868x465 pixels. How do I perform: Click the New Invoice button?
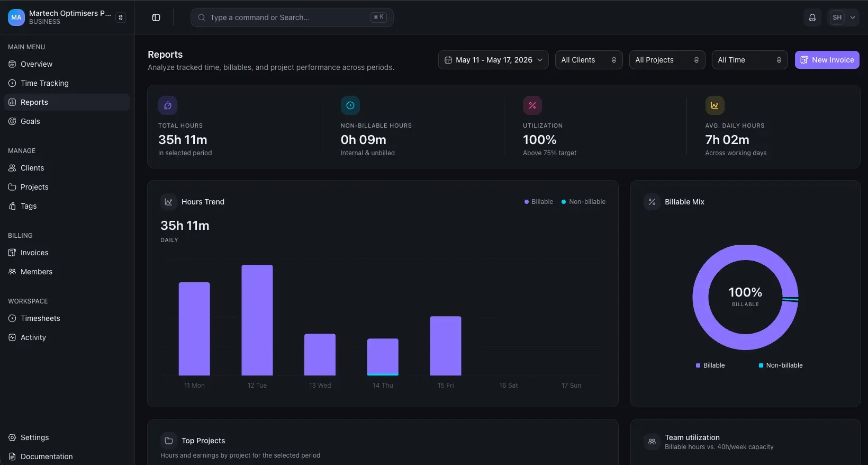[x=827, y=60]
